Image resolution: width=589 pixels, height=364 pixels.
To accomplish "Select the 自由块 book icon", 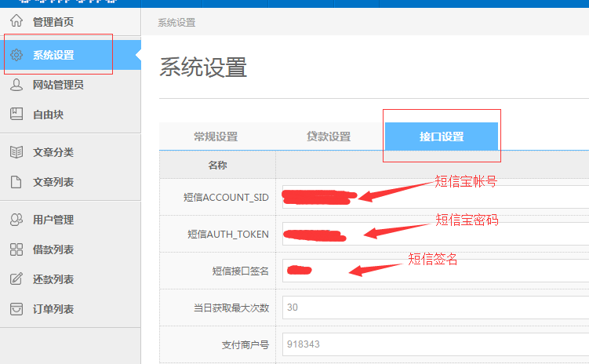I will [x=16, y=115].
